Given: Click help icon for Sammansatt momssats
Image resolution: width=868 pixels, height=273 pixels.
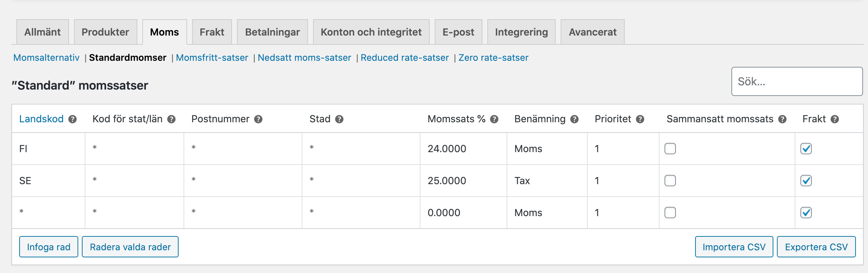Looking at the screenshot, I should coord(782,119).
